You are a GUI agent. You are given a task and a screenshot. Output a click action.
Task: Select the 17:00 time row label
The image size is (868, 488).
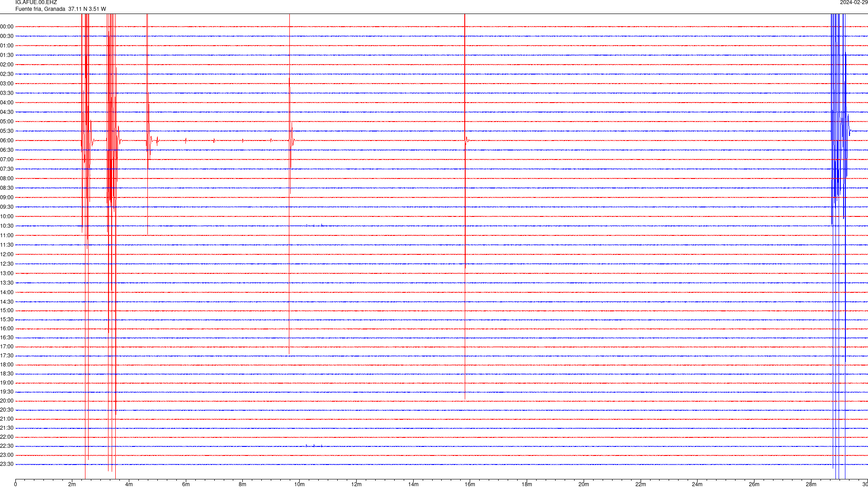coord(7,347)
